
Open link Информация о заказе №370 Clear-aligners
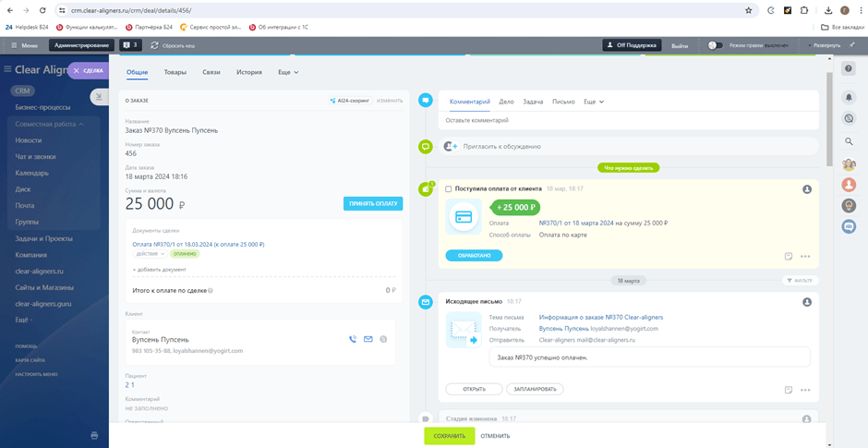[601, 318]
